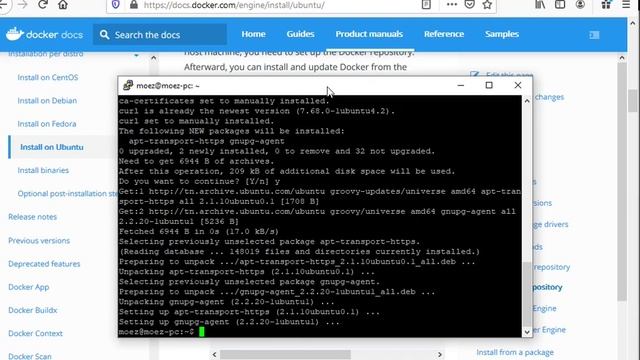
Task: Click the search magnifier icon
Action: (104, 35)
